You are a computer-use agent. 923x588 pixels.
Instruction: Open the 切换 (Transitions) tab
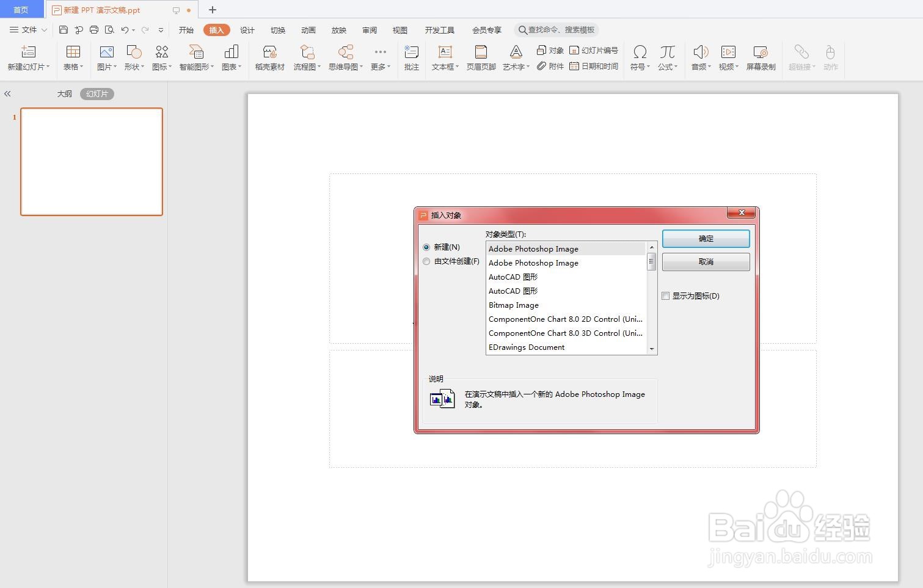(278, 30)
